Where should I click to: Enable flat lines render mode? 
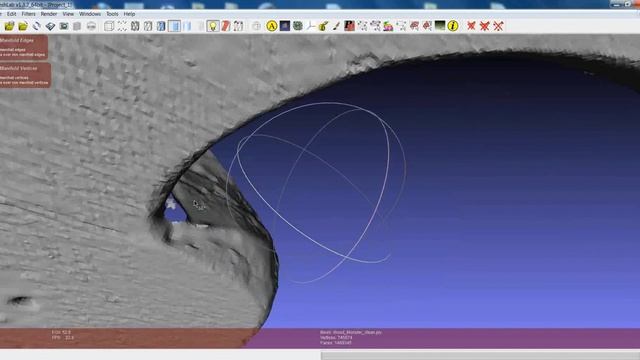pyautogui.click(x=161, y=26)
